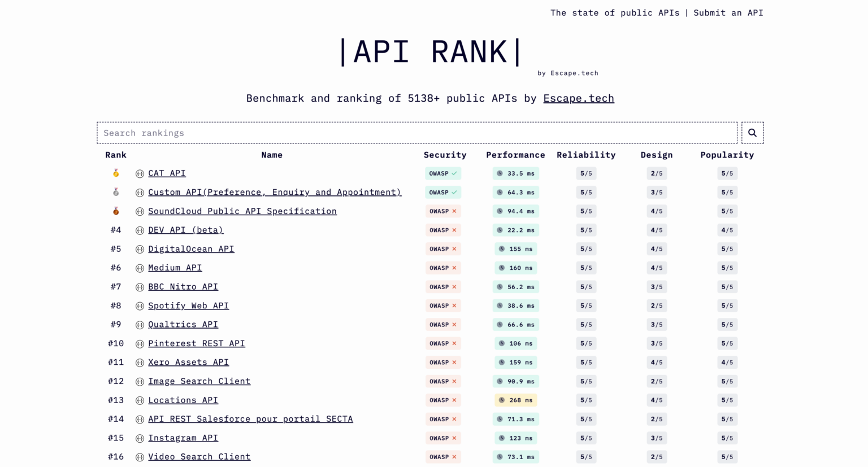Viewport: 868px width, 467px height.
Task: Open the BBC Nitro API details
Action: [183, 287]
